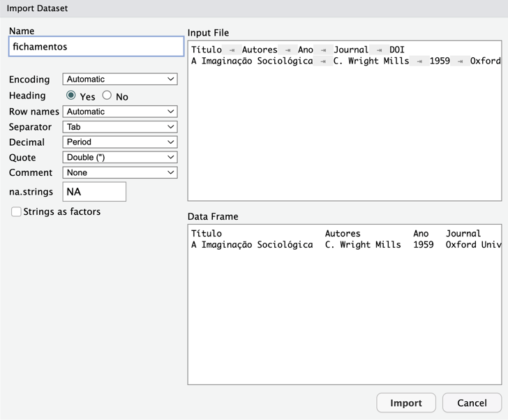Click the empty area of Data Frame preview
This screenshot has height=420, width=508.
(344, 321)
